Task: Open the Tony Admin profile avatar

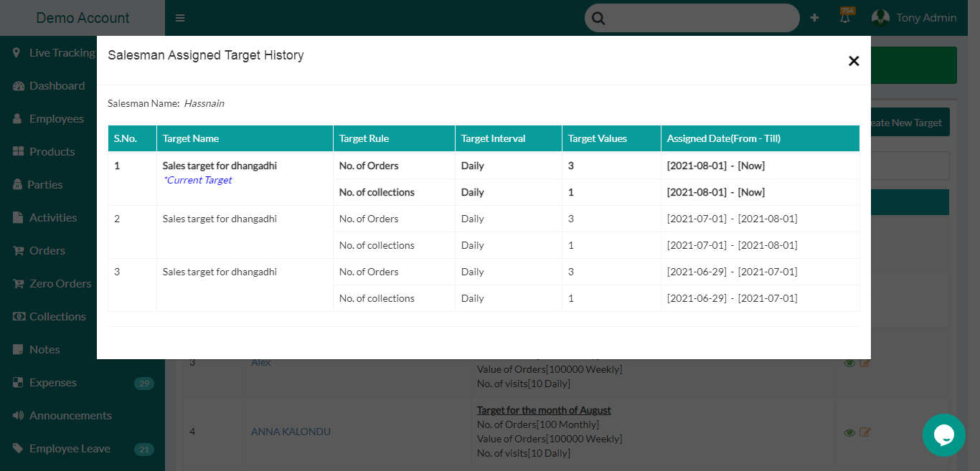Action: [880, 18]
